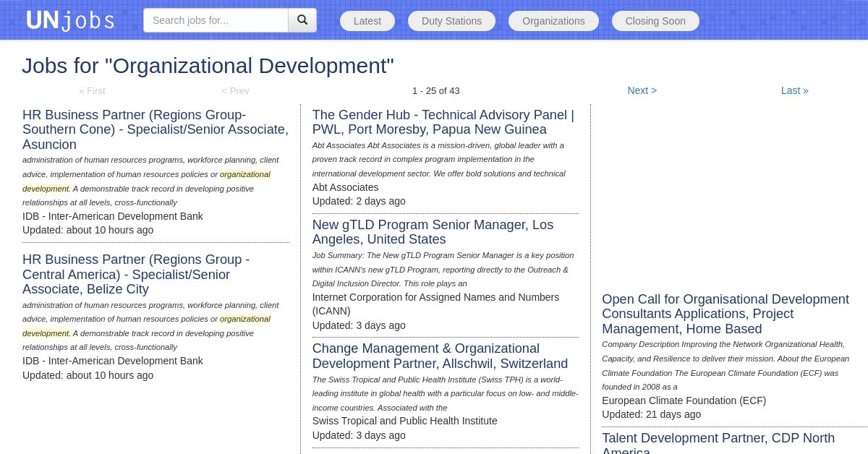Image resolution: width=868 pixels, height=454 pixels.
Task: Open the Latest tab
Action: 367,21
